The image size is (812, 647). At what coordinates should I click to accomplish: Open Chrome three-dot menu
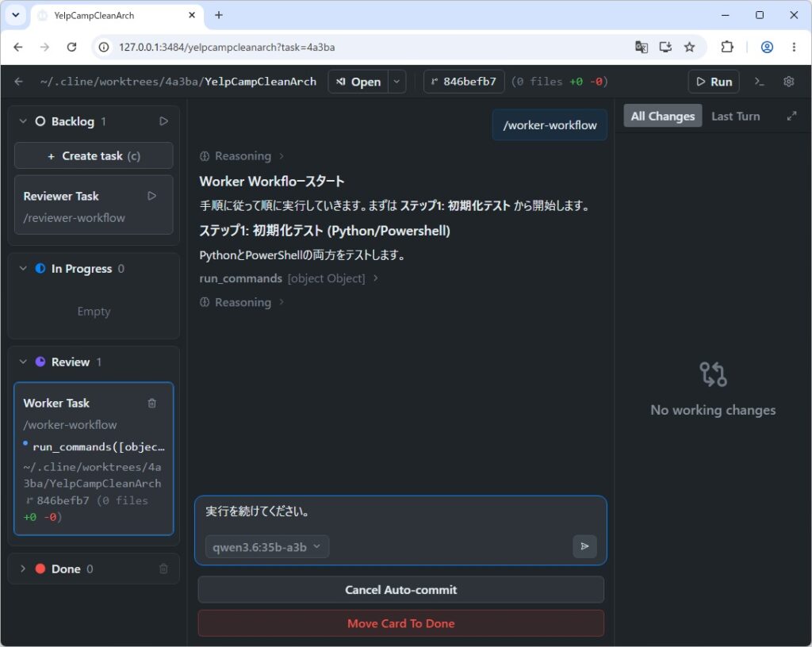point(794,47)
